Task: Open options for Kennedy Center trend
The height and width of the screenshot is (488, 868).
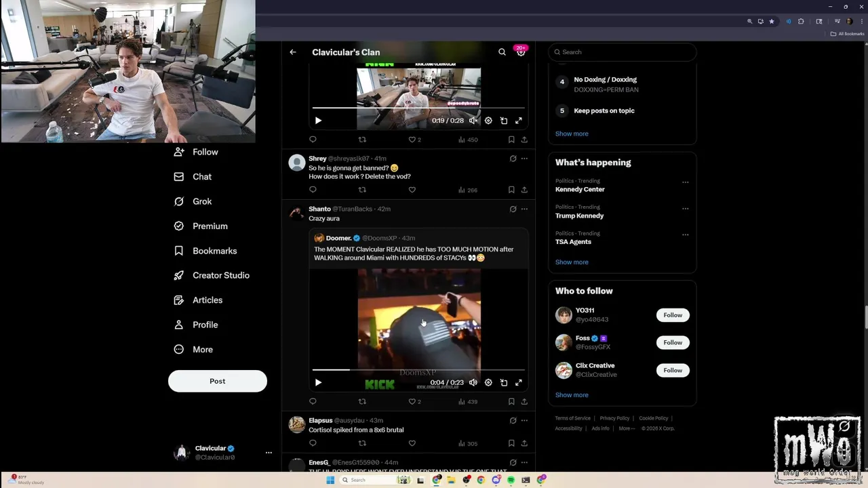Action: click(685, 182)
